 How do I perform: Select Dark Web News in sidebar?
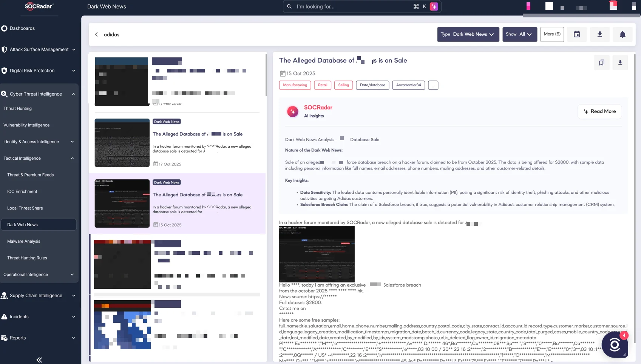[x=39, y=225]
